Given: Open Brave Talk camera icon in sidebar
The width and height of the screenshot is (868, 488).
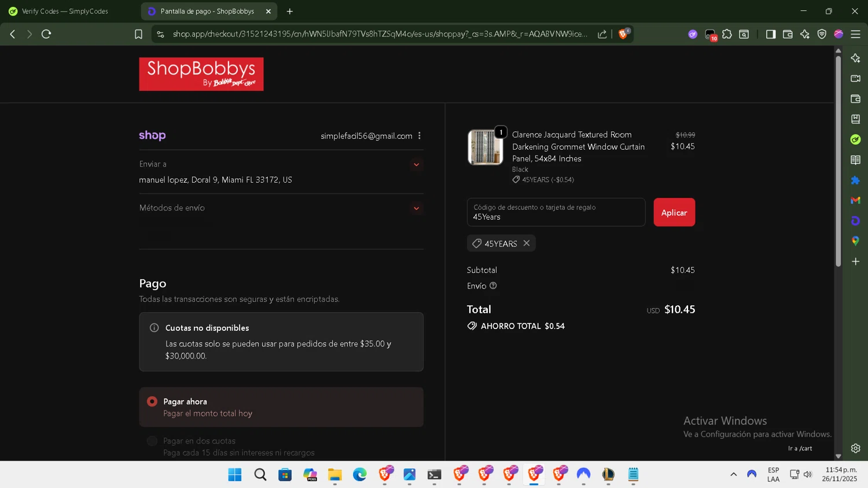Looking at the screenshot, I should (856, 79).
